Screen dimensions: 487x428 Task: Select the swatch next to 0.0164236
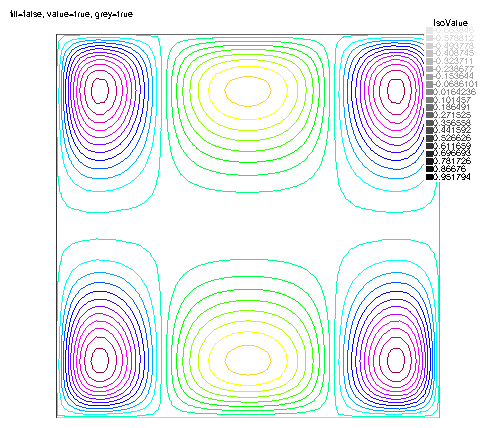tap(429, 92)
